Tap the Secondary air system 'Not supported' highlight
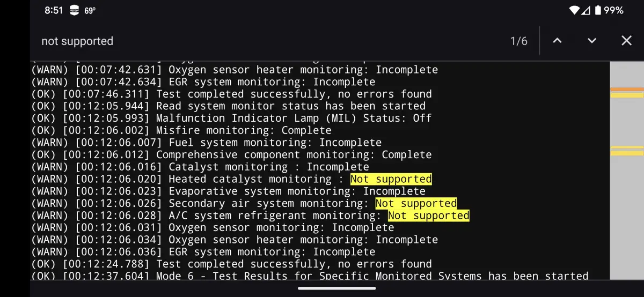This screenshot has width=644, height=297. tap(416, 203)
